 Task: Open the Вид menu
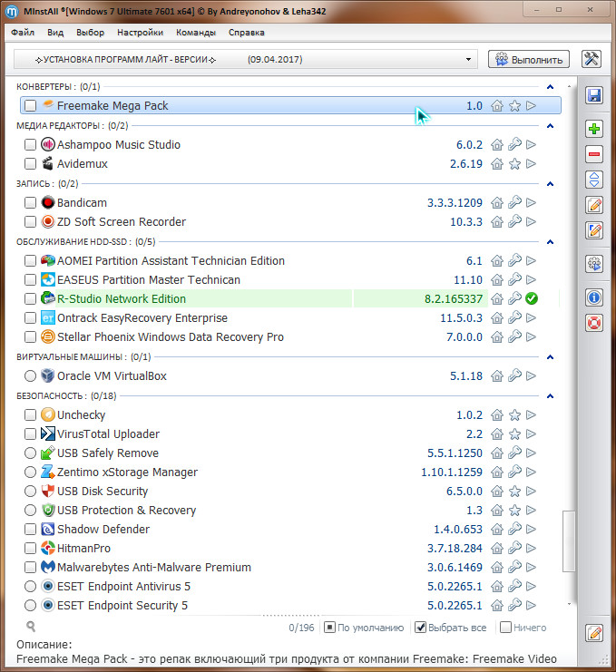[x=55, y=33]
